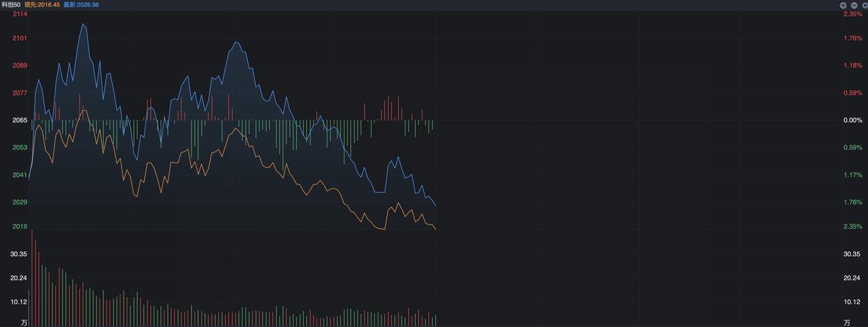Click the 2016 bottom price axis label
The height and width of the screenshot is (327, 868).
coord(20,227)
